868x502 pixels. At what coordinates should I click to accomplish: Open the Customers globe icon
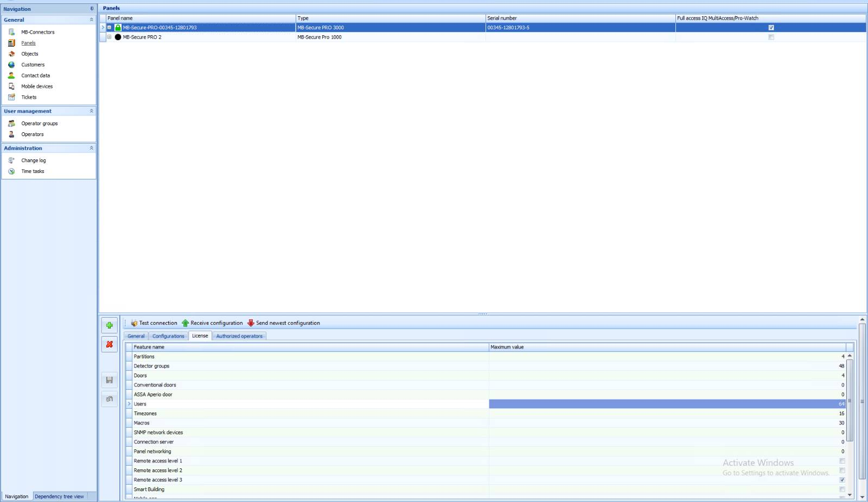point(11,65)
